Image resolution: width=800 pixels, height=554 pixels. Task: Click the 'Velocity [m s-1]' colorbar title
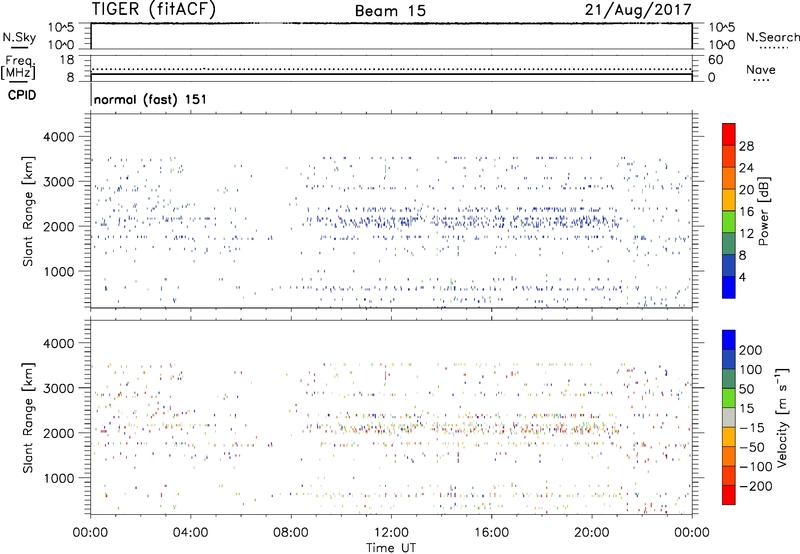click(781, 417)
